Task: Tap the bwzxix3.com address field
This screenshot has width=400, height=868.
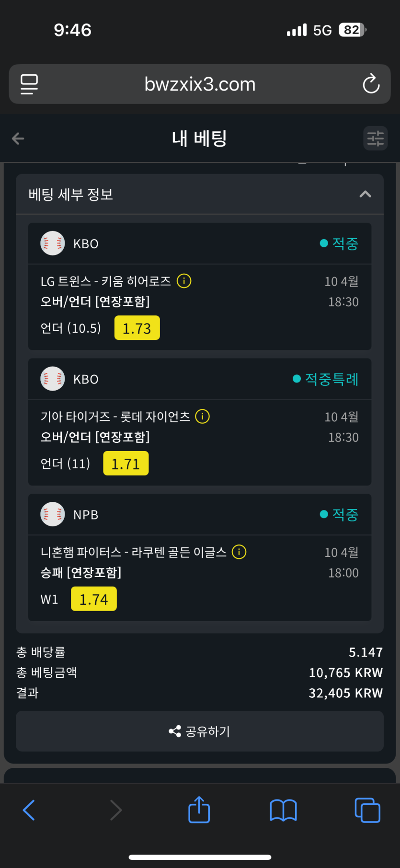Action: pyautogui.click(x=200, y=84)
